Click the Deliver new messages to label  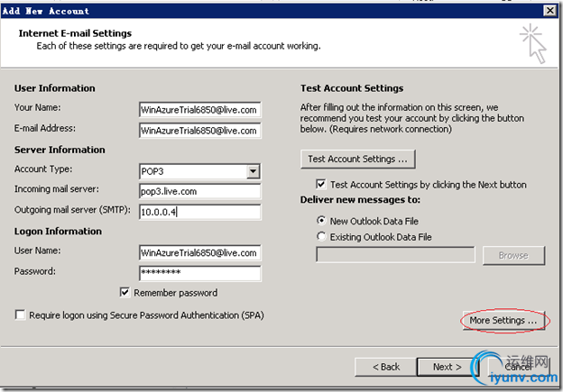pyautogui.click(x=360, y=200)
